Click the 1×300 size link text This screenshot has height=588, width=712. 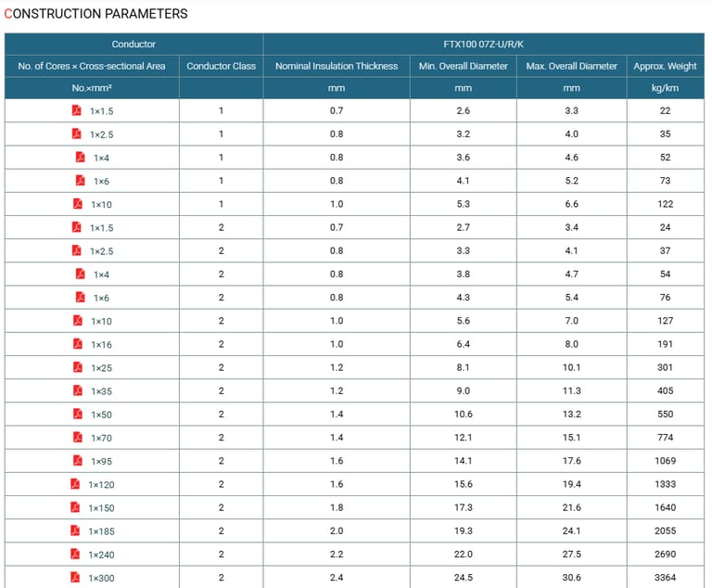pos(102,578)
